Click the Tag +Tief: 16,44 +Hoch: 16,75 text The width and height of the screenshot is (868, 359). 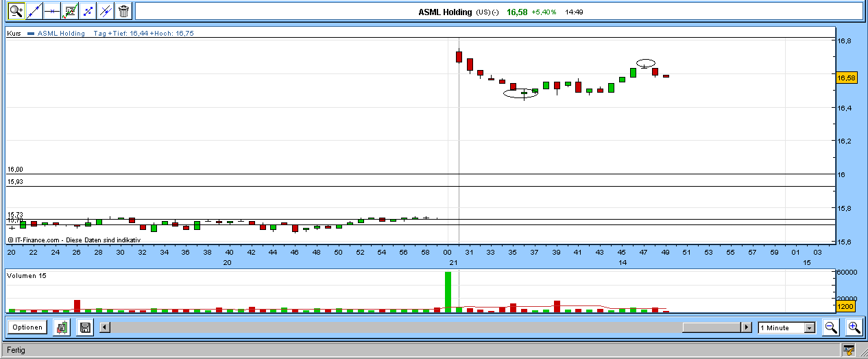[143, 33]
